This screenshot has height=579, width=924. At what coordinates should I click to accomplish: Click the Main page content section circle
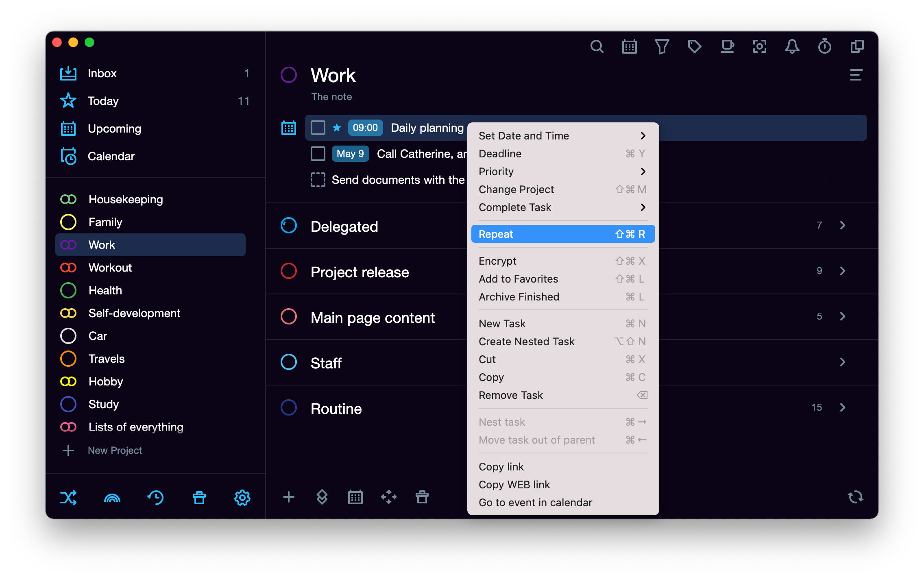(x=288, y=317)
